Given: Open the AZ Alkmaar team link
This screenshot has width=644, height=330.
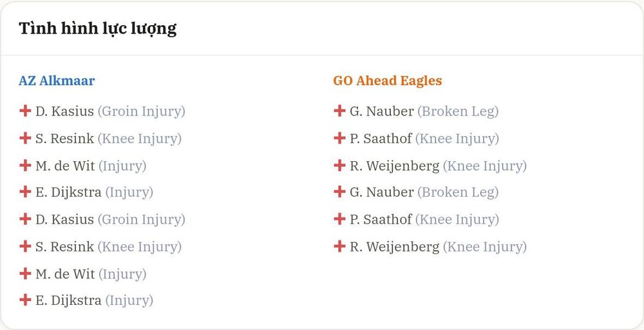Looking at the screenshot, I should pos(57,81).
